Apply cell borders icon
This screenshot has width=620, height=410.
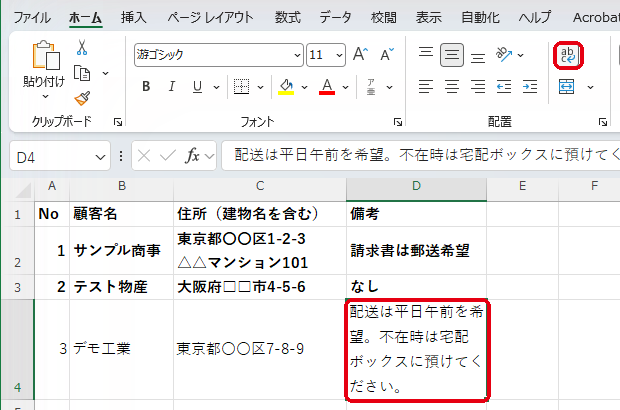pos(241,87)
